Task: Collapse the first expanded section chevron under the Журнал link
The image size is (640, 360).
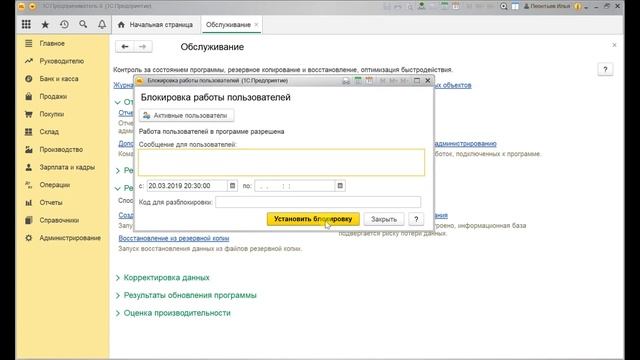Action: pos(118,102)
